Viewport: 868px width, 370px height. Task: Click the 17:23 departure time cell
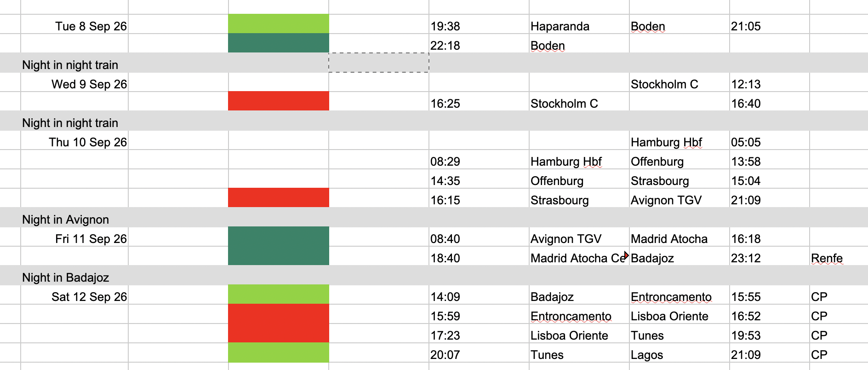(479, 335)
